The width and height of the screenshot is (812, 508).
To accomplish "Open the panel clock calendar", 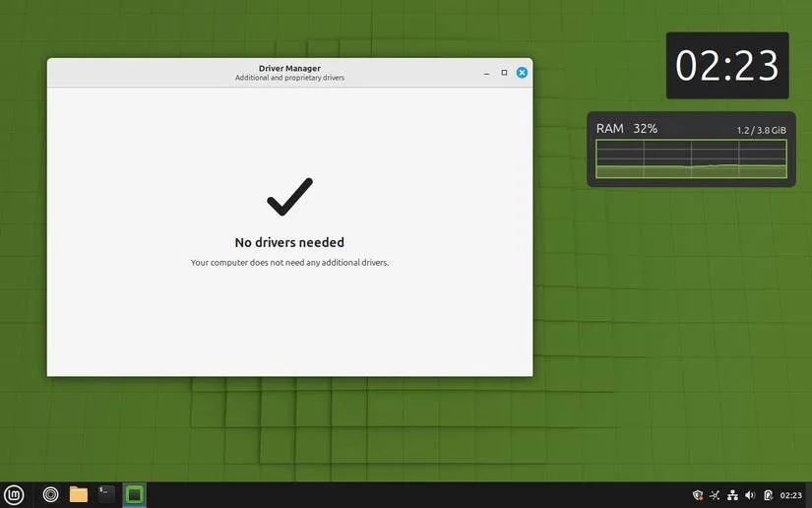I will (x=790, y=495).
